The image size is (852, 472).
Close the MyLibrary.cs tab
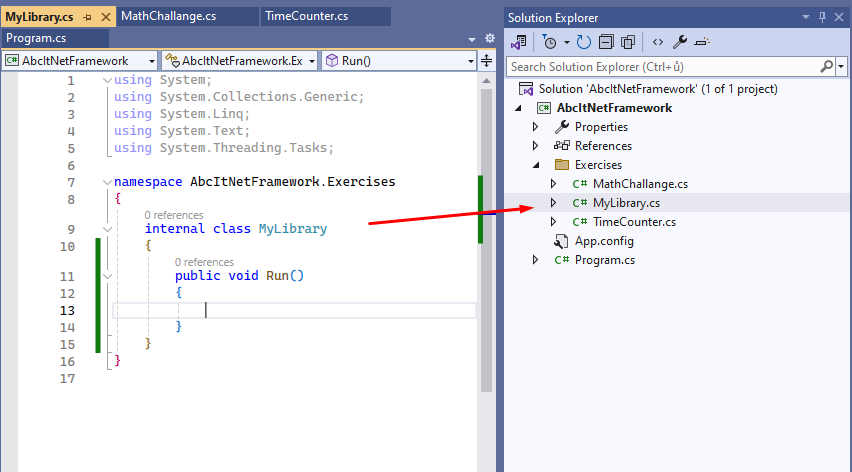(x=103, y=17)
